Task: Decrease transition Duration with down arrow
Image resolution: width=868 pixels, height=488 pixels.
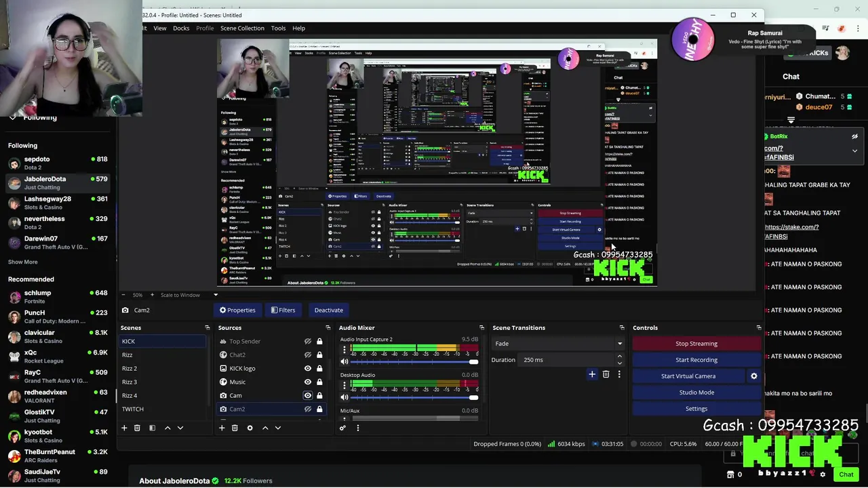Action: 619,363
